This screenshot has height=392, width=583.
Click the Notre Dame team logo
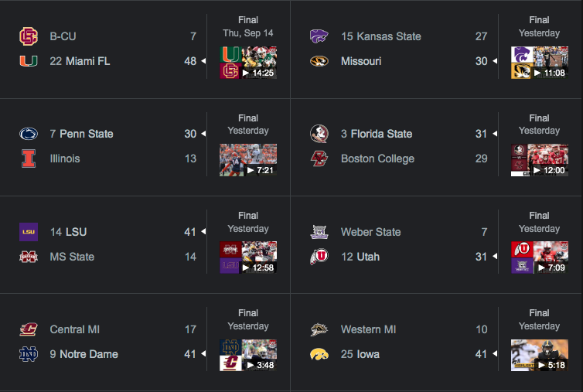(x=29, y=354)
